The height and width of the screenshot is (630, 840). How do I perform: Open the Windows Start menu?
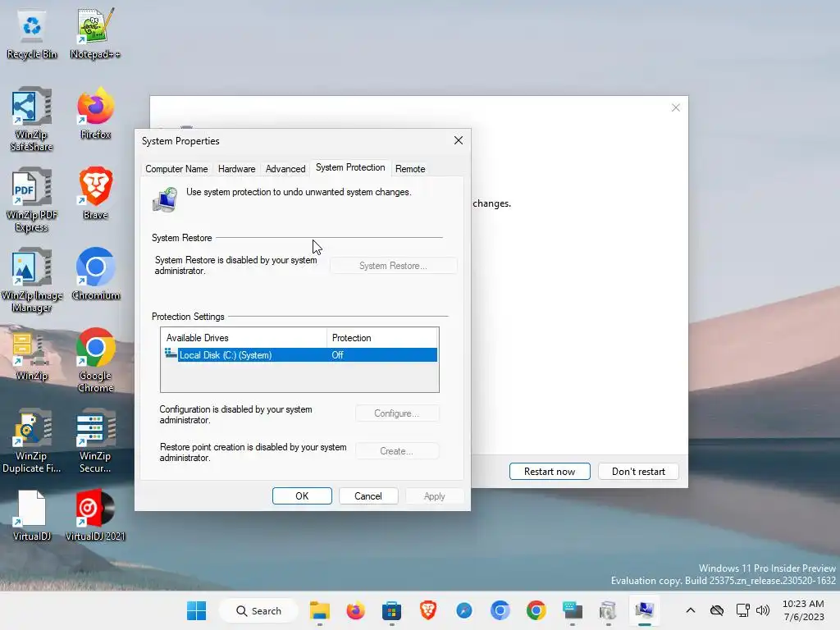click(x=197, y=610)
